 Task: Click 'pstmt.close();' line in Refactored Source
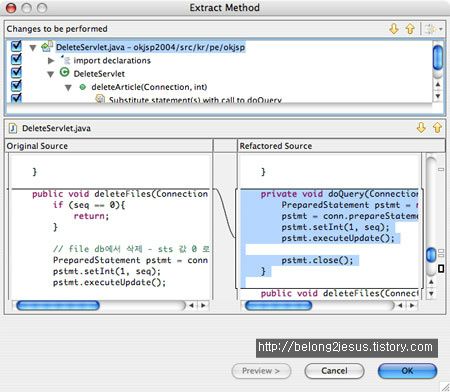317,260
